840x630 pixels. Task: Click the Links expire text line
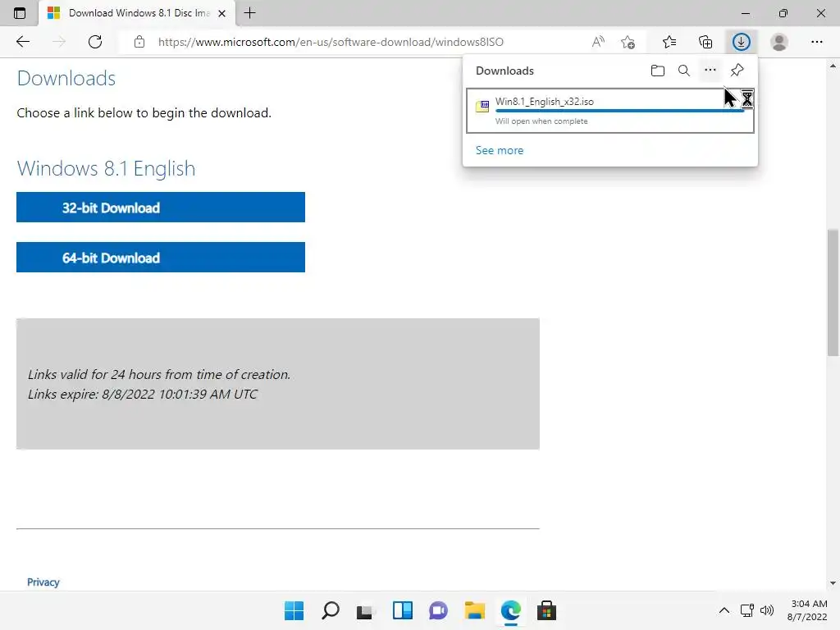(143, 395)
